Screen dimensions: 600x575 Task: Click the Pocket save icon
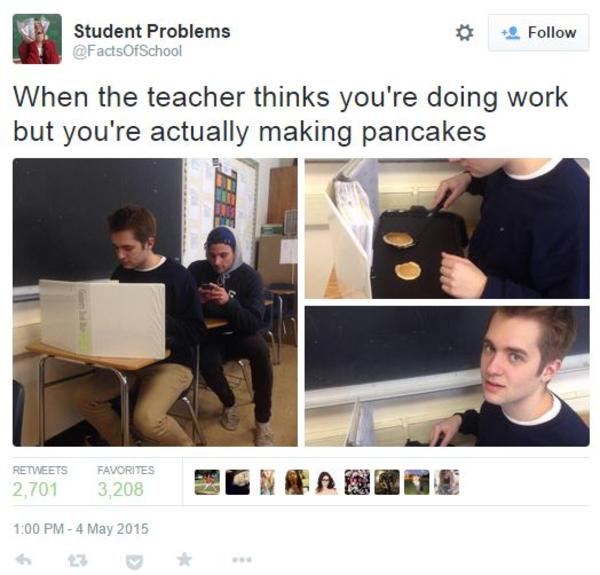pos(134,562)
